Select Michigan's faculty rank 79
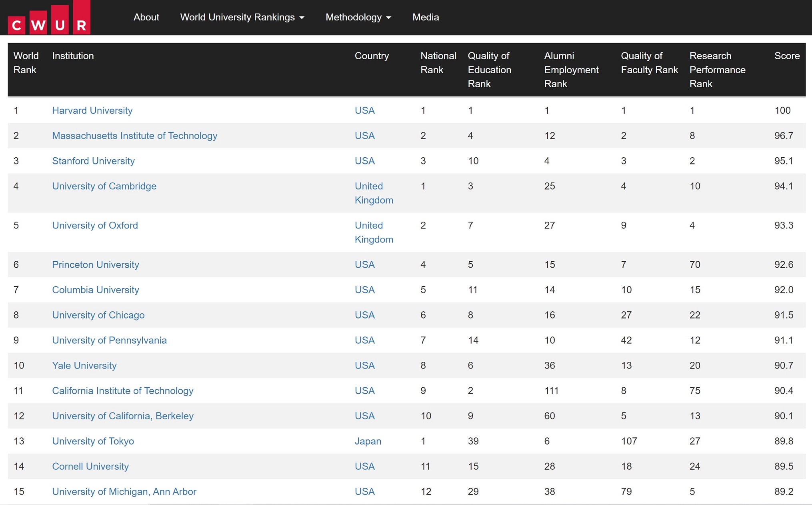The image size is (812, 505). [x=626, y=491]
